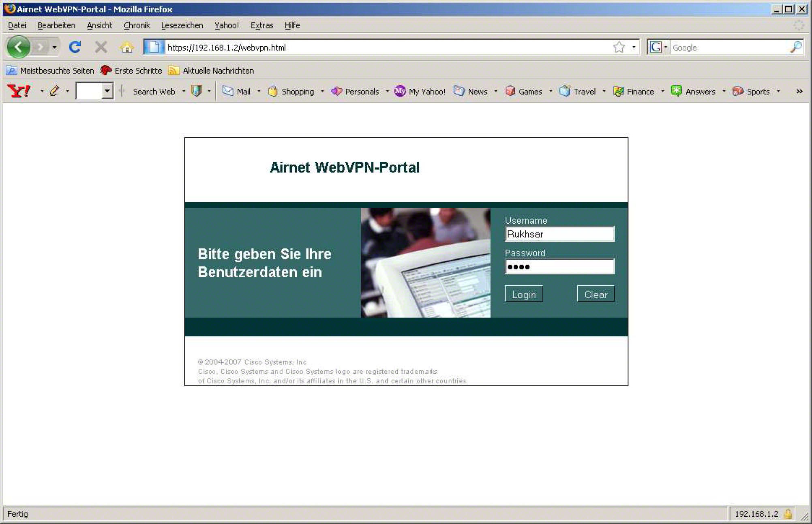Click the home icon in navigation bar
The height and width of the screenshot is (524, 812).
[127, 47]
